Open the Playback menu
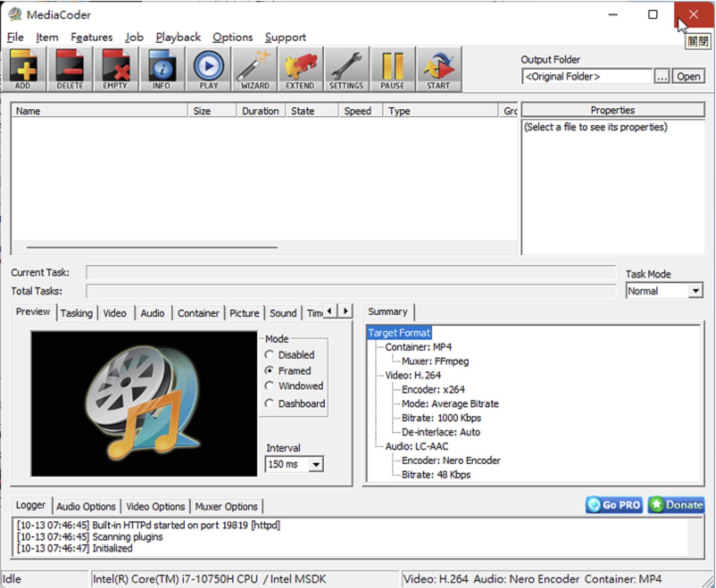Viewport: 716px width, 588px height. [178, 37]
